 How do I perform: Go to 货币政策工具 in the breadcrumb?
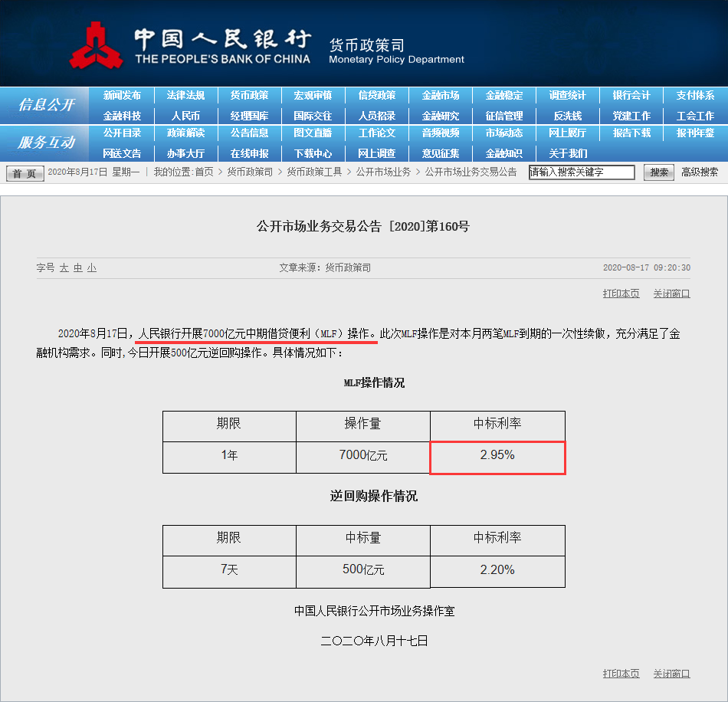click(x=314, y=172)
